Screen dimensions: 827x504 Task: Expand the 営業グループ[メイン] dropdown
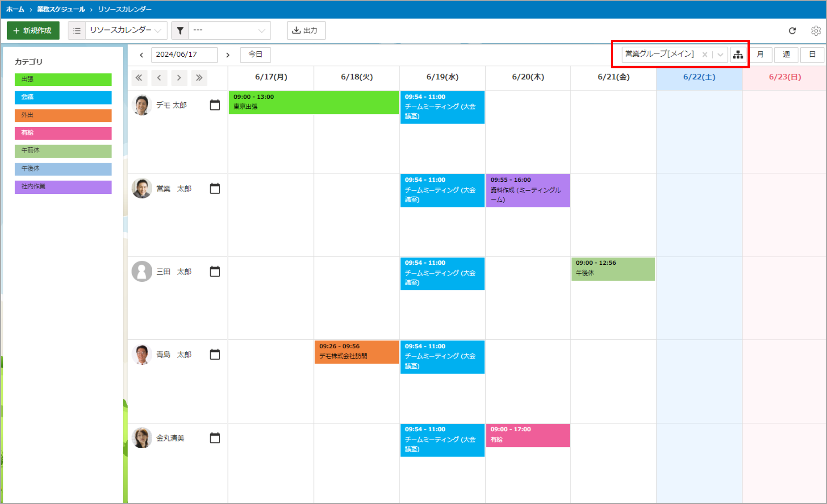coord(720,54)
